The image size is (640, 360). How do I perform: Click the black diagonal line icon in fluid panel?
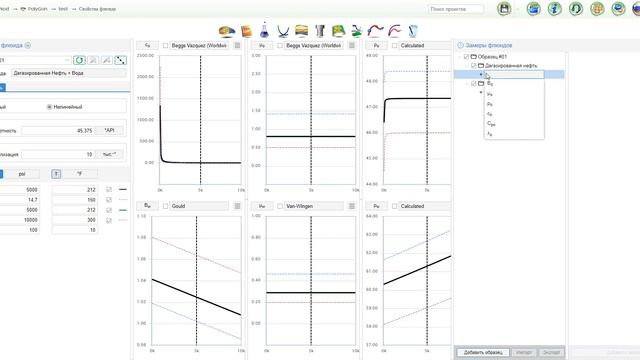point(120,60)
